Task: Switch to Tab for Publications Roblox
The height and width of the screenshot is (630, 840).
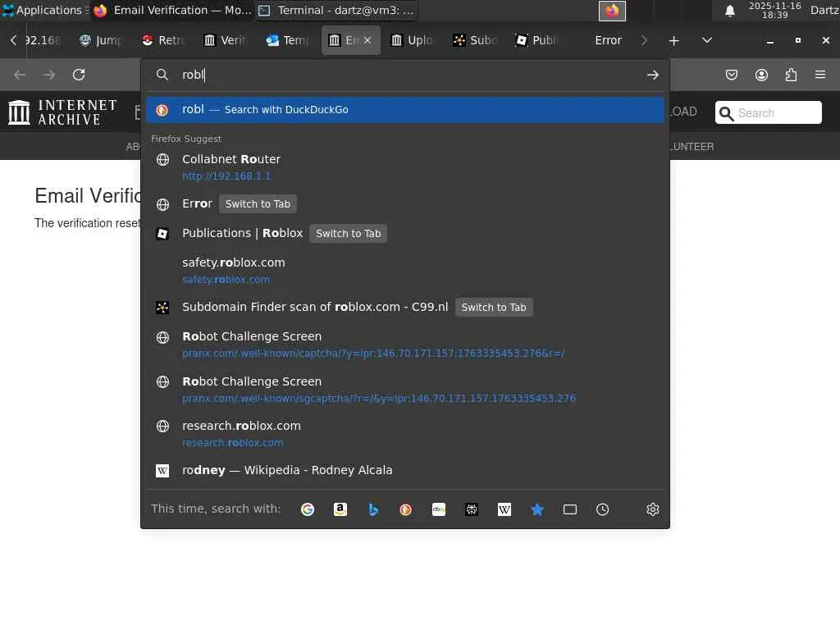Action: click(x=348, y=234)
